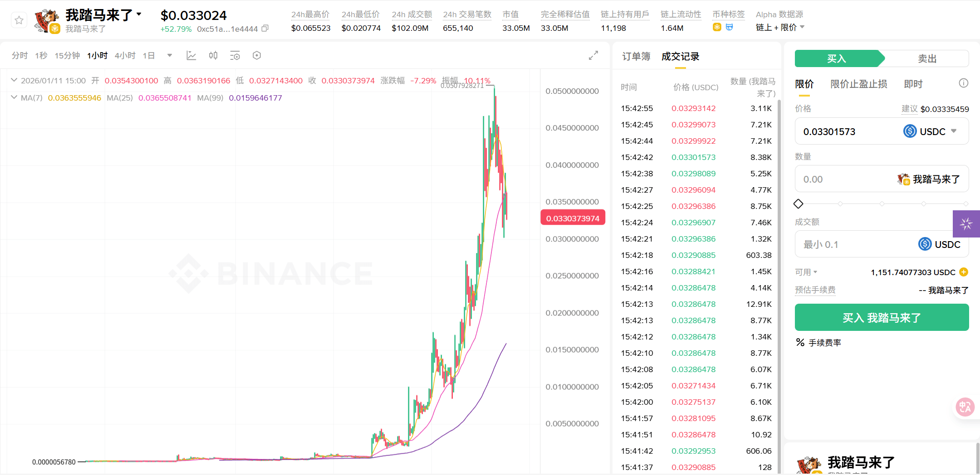Click the 预估手续费 label
This screenshot has width=980, height=475.
pyautogui.click(x=815, y=290)
